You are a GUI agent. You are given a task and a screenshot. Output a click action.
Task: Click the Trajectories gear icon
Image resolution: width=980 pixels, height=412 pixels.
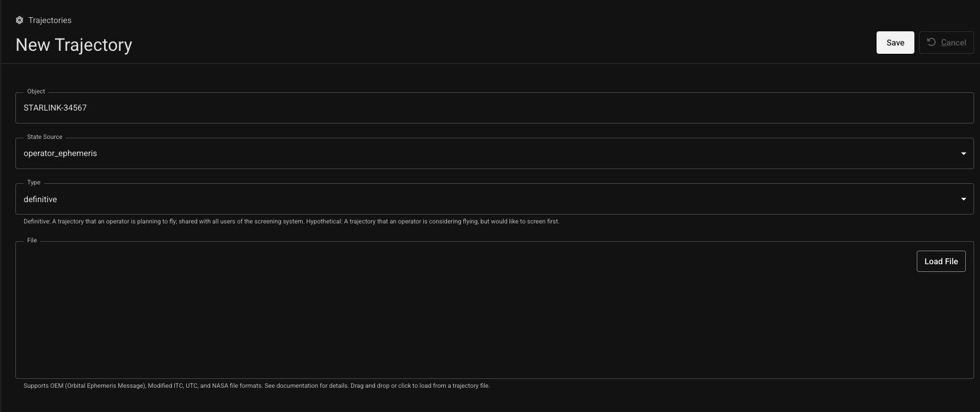20,20
